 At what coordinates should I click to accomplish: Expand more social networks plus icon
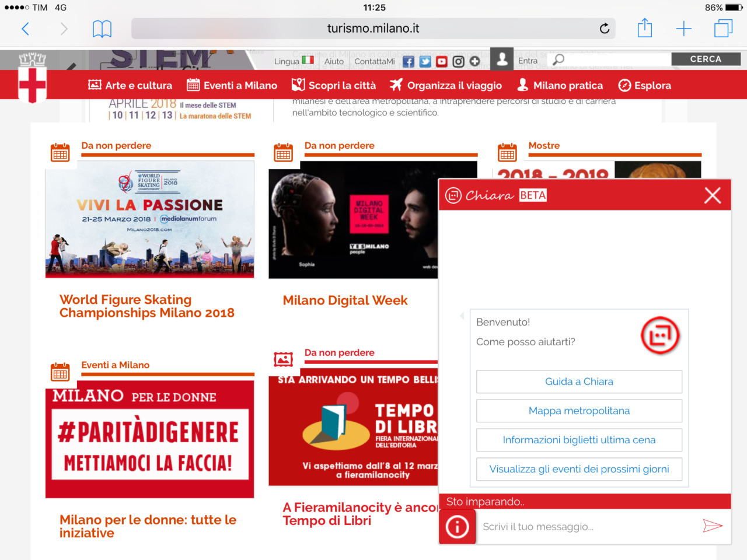pyautogui.click(x=475, y=61)
